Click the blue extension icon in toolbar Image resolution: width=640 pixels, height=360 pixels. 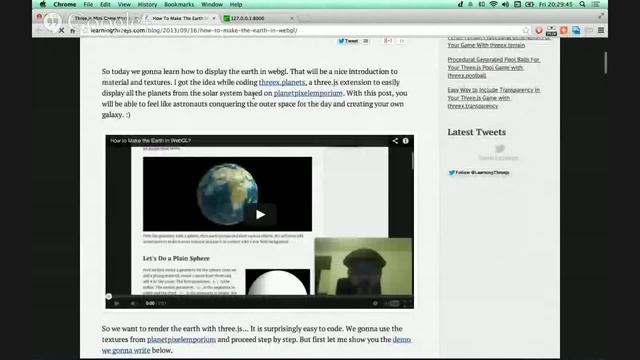click(576, 30)
